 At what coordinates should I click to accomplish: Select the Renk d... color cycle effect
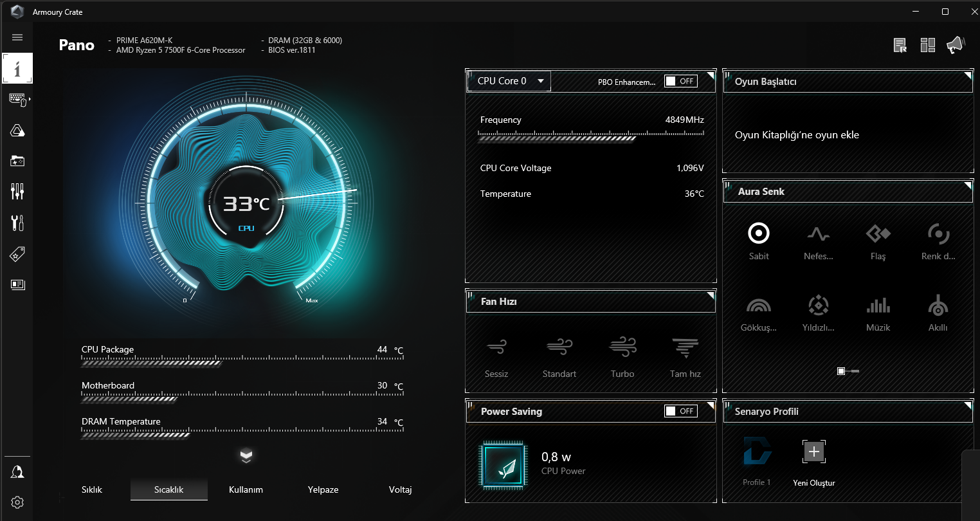(938, 241)
